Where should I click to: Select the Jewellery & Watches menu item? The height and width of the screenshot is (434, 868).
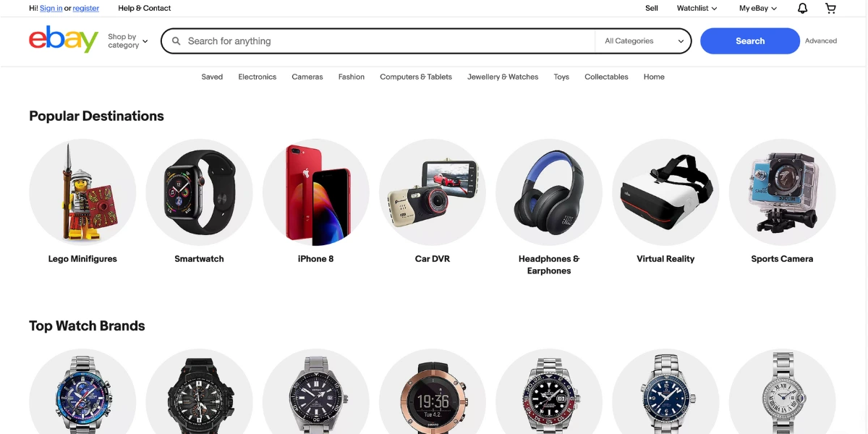coord(503,77)
